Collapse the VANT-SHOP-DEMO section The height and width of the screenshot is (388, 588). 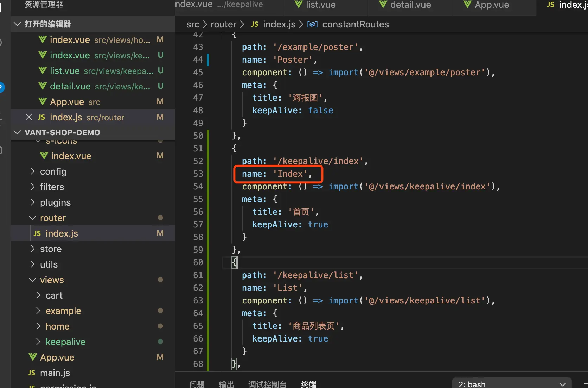point(17,132)
